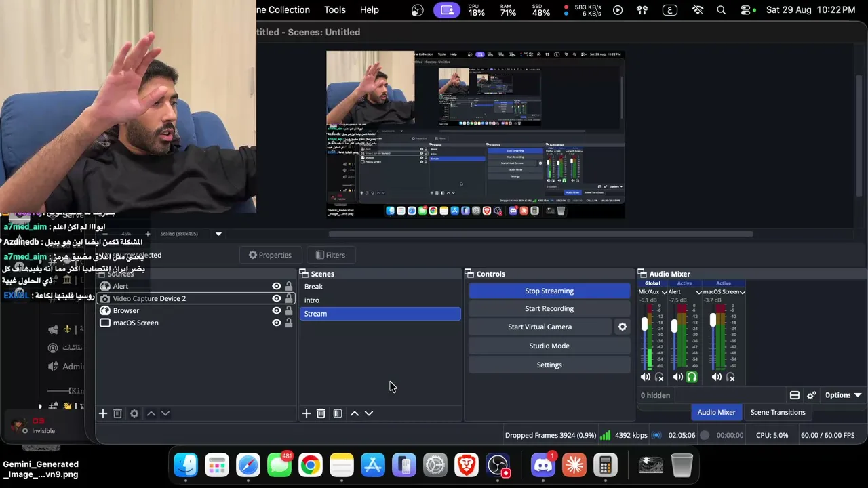Open scene filters icon in Scenes toolbar
This screenshot has width=868, height=488.
coord(338,413)
